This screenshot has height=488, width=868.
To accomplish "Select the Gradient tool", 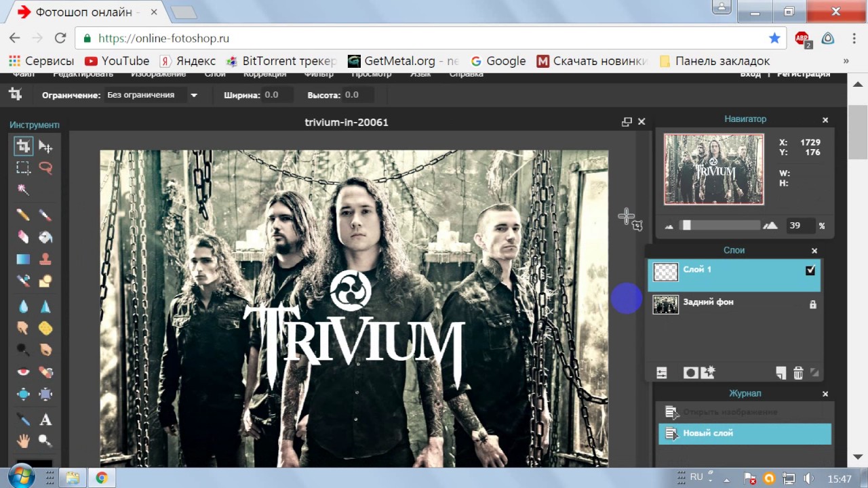I will pos(23,259).
